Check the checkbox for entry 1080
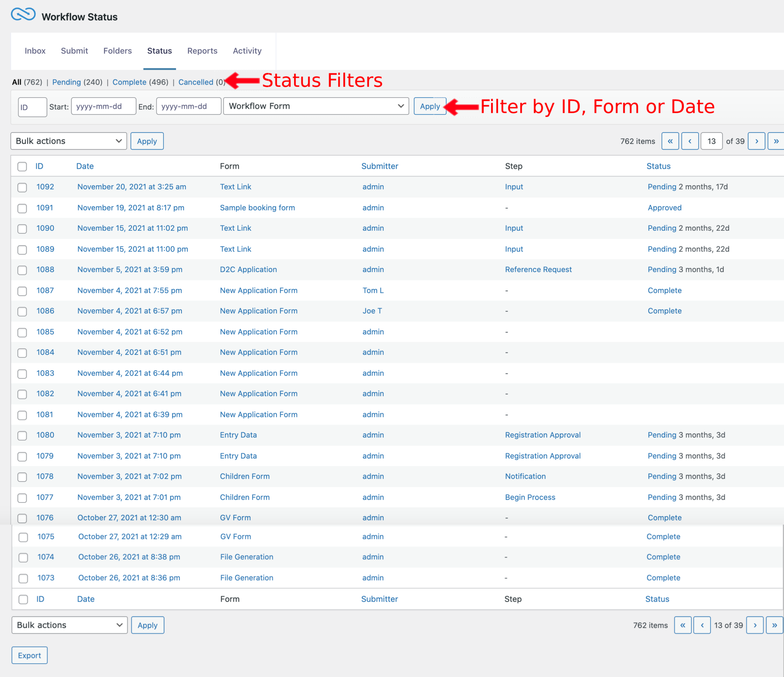The image size is (784, 677). click(22, 436)
